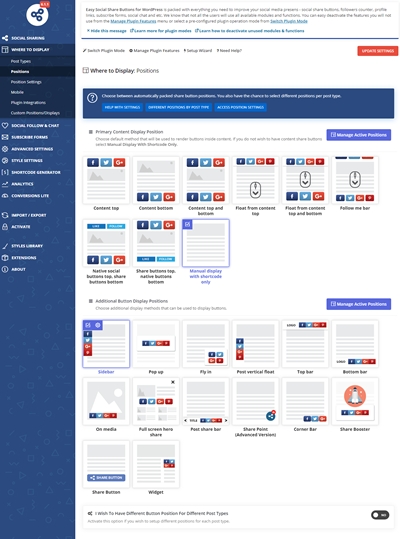
Task: Click Need Help? toolbar item
Action: (x=229, y=51)
